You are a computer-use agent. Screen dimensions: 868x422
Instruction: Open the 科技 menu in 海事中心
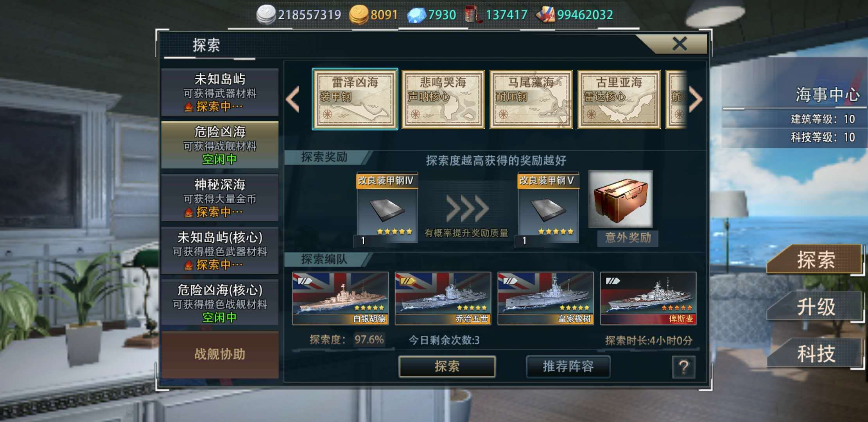coord(816,354)
